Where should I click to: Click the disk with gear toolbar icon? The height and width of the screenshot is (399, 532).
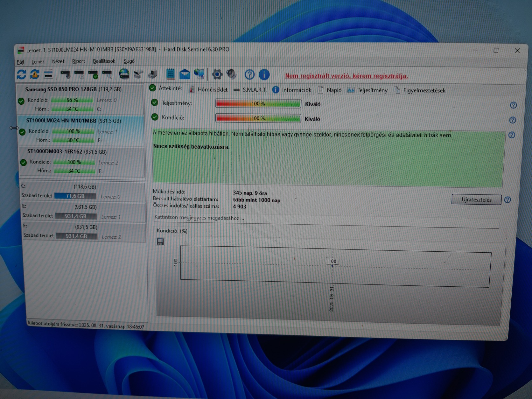pyautogui.click(x=66, y=75)
